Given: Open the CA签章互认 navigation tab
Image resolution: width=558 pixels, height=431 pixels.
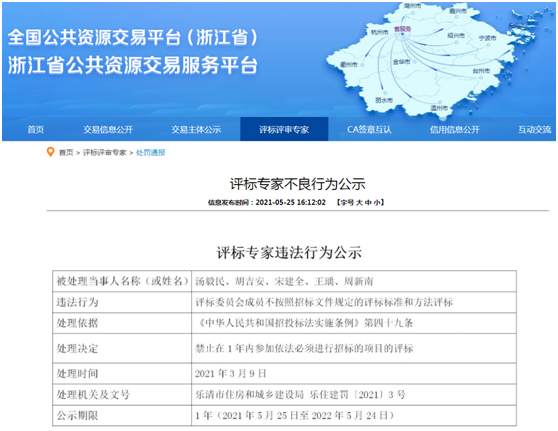Looking at the screenshot, I should tap(369, 130).
